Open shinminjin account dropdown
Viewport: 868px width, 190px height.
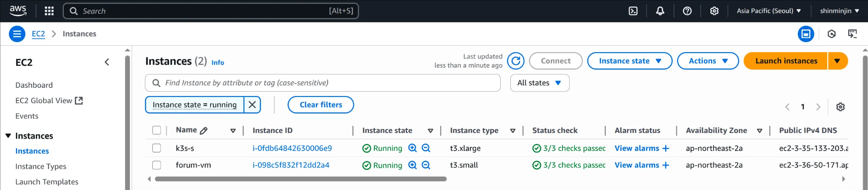pyautogui.click(x=839, y=11)
